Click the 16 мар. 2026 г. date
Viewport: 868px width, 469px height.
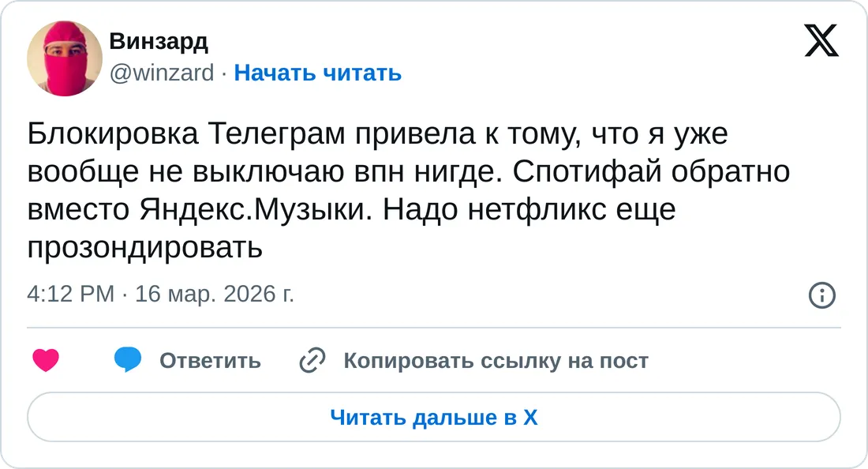coord(215,295)
